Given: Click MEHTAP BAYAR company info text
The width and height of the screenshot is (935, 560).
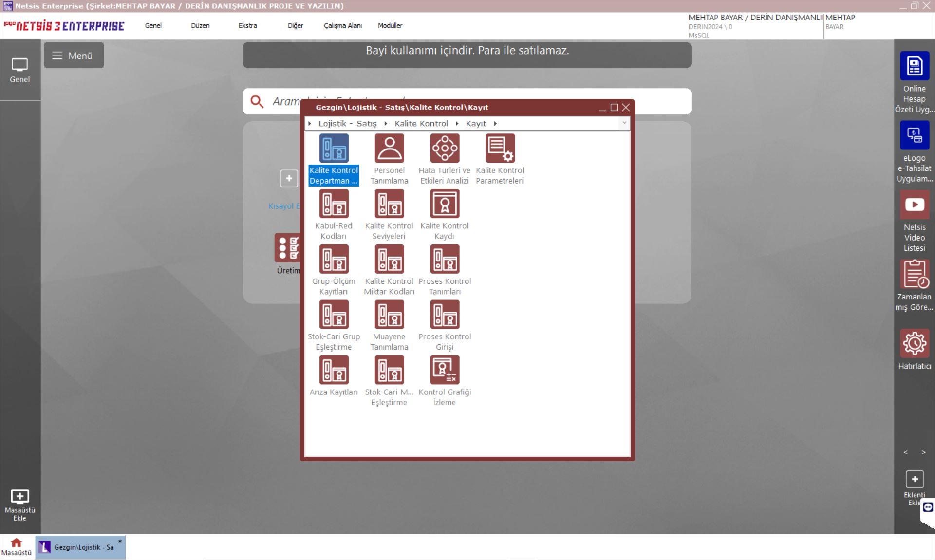Looking at the screenshot, I should 755,18.
